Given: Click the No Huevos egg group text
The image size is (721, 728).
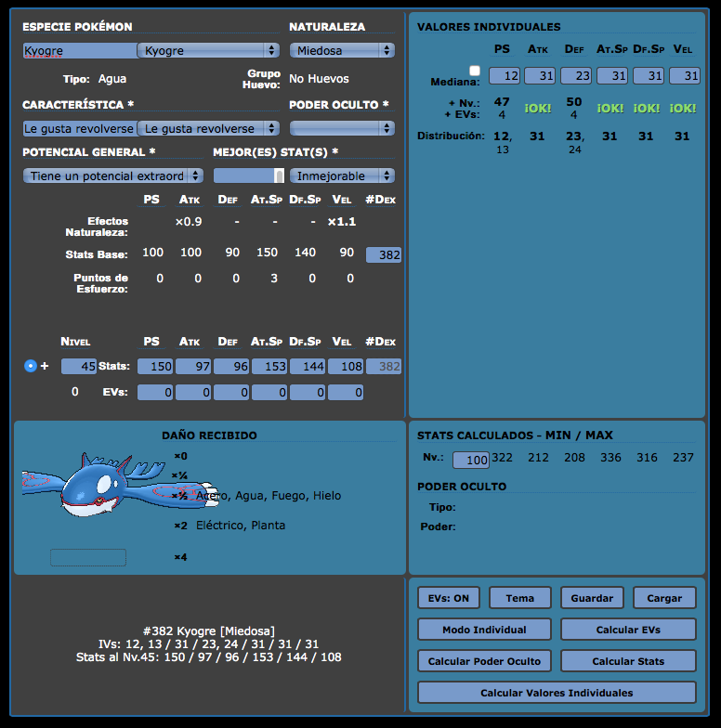Looking at the screenshot, I should click(319, 78).
